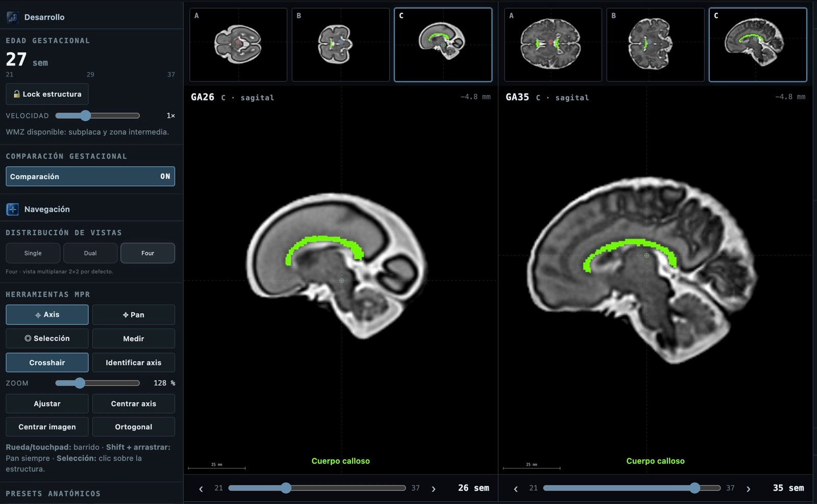This screenshot has width=817, height=504.
Task: Click the GA26 gestational week slider
Action: click(x=317, y=488)
